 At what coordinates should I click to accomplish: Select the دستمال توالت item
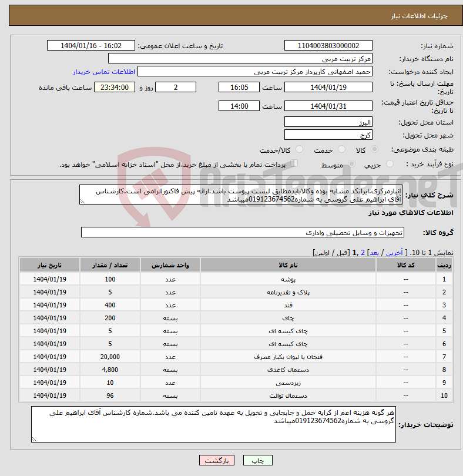point(288,395)
